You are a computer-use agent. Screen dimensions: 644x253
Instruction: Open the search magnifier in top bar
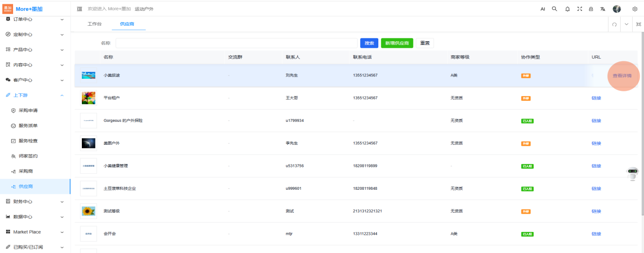[x=555, y=9]
